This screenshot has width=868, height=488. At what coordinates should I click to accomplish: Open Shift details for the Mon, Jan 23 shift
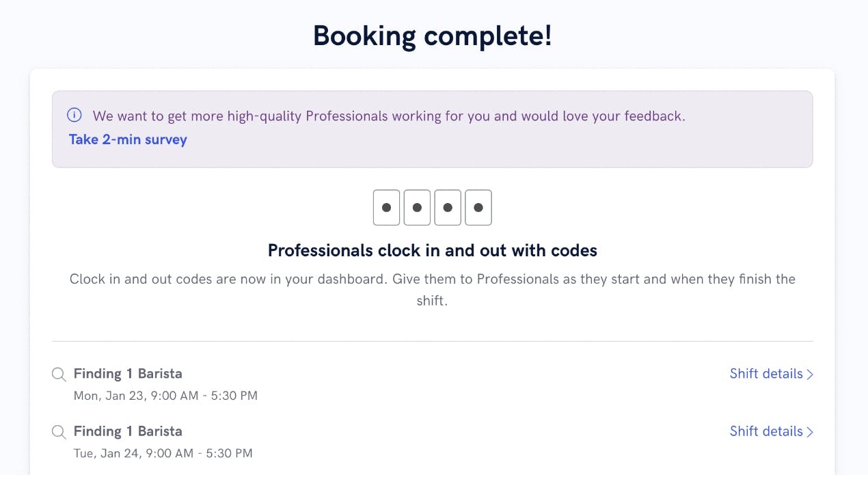coord(765,374)
